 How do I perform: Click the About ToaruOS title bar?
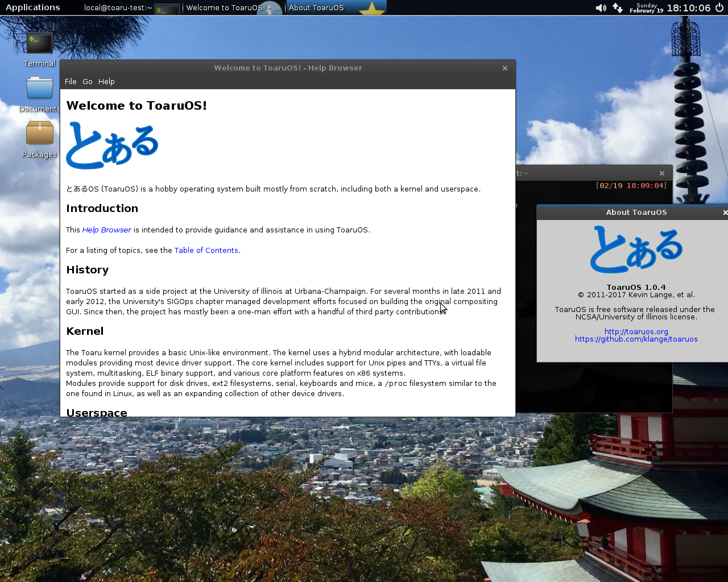tap(632, 212)
